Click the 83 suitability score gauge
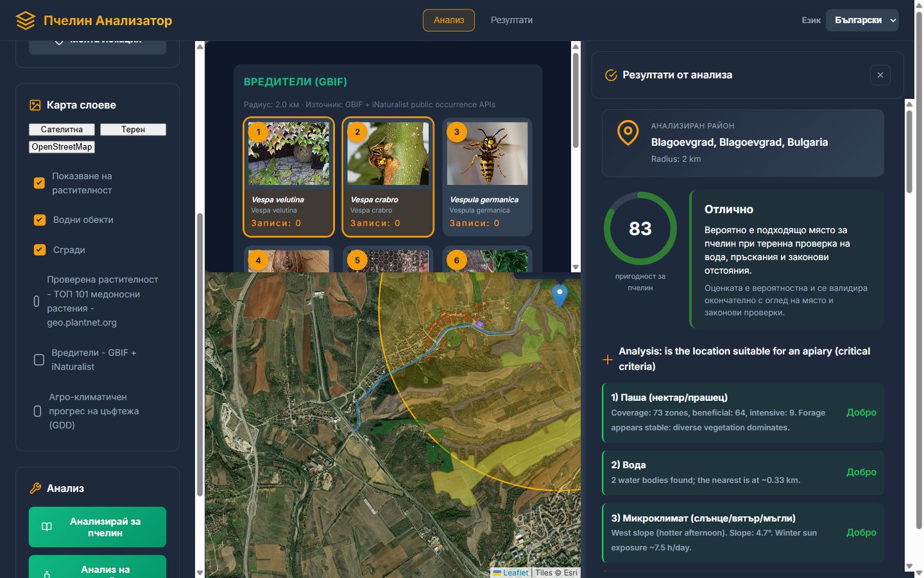This screenshot has height=578, width=924. click(x=640, y=229)
